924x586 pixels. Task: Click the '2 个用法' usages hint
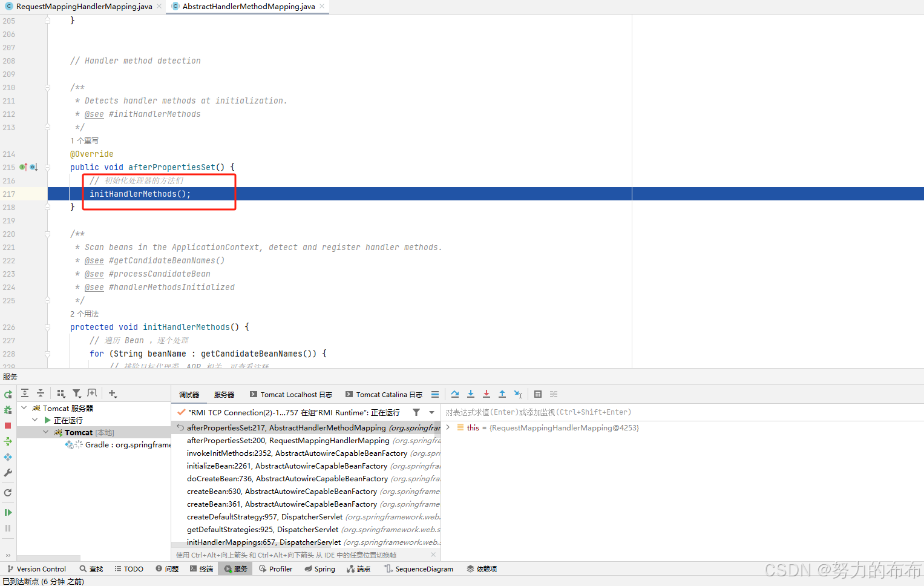pyautogui.click(x=84, y=314)
